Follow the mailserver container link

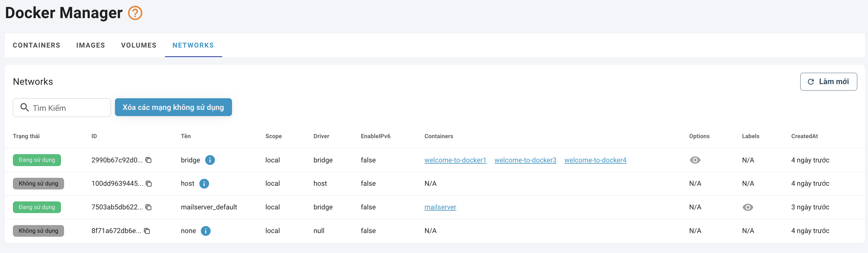(x=440, y=207)
